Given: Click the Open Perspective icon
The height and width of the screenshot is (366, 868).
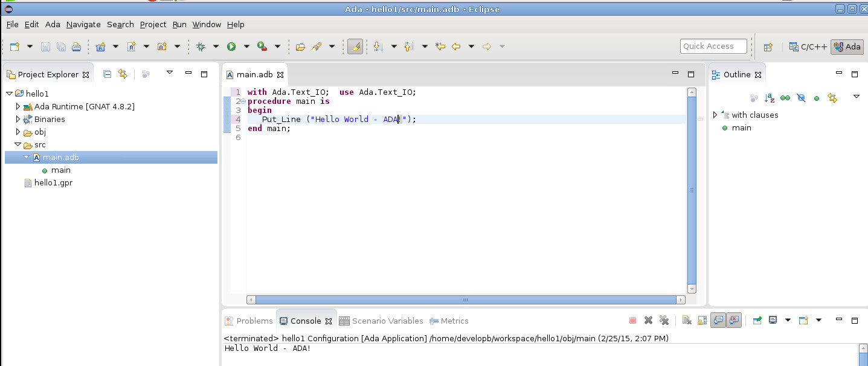Looking at the screenshot, I should click(x=768, y=47).
